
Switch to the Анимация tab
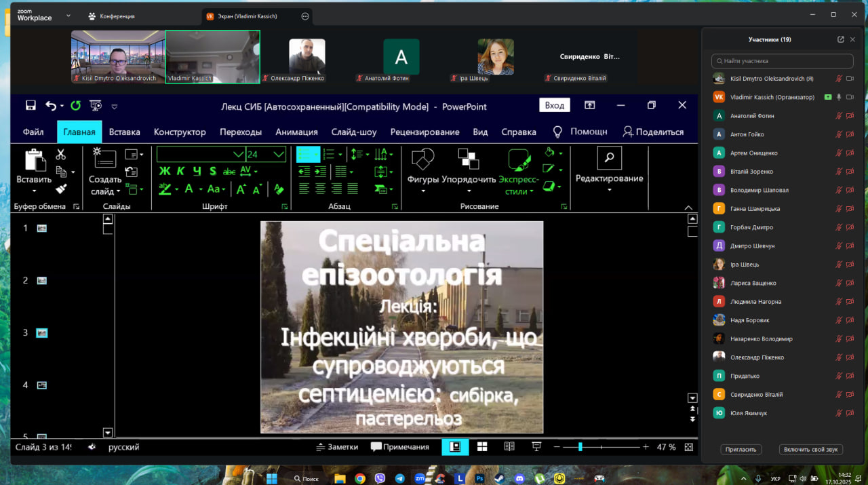pos(296,132)
